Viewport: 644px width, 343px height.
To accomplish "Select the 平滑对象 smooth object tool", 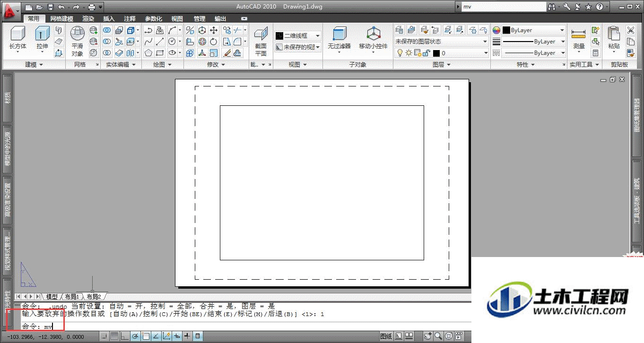I will (x=78, y=42).
